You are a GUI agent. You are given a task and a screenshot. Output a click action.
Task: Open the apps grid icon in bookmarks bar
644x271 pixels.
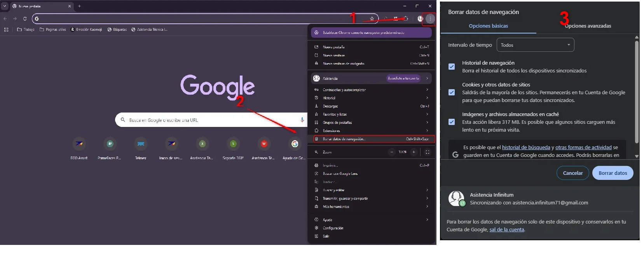point(6,30)
